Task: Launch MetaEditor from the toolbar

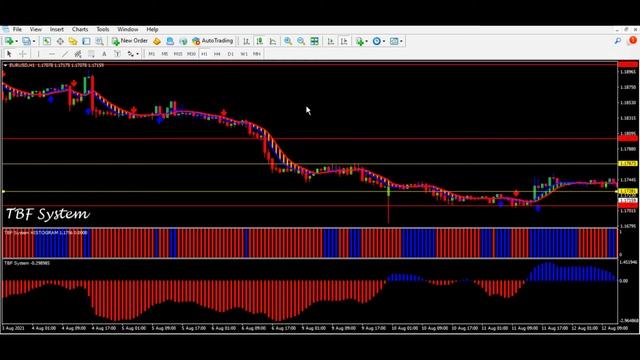Action: click(x=157, y=41)
